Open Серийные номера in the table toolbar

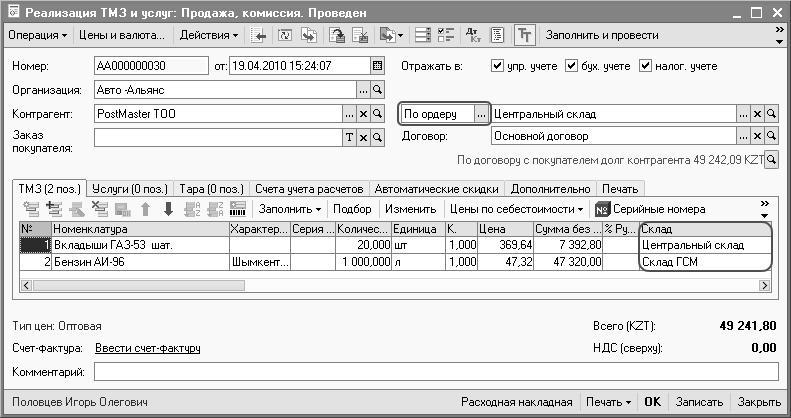pyautogui.click(x=650, y=209)
